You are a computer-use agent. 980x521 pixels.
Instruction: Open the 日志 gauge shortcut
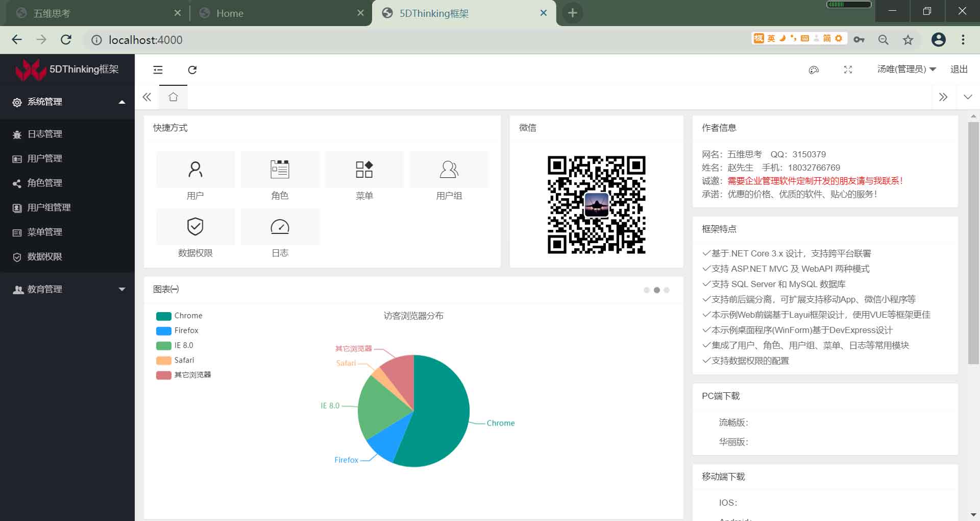(280, 226)
